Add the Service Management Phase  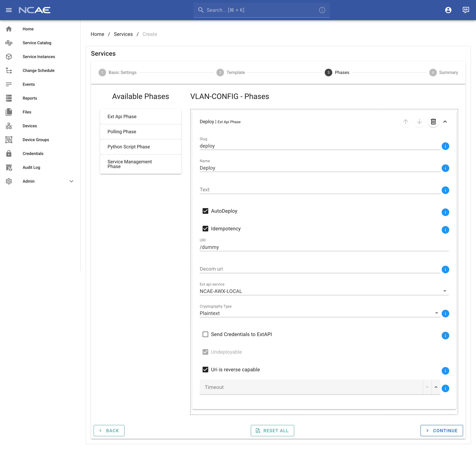pos(141,164)
